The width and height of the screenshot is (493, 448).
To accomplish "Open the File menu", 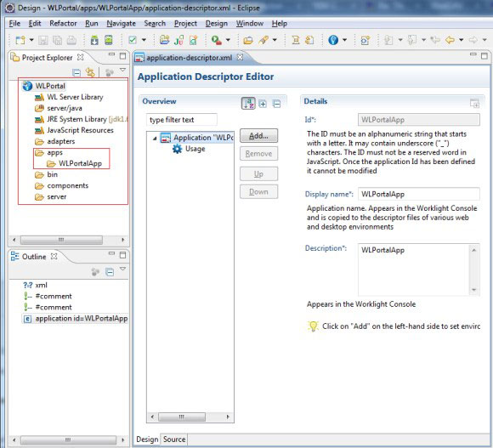I will (14, 24).
